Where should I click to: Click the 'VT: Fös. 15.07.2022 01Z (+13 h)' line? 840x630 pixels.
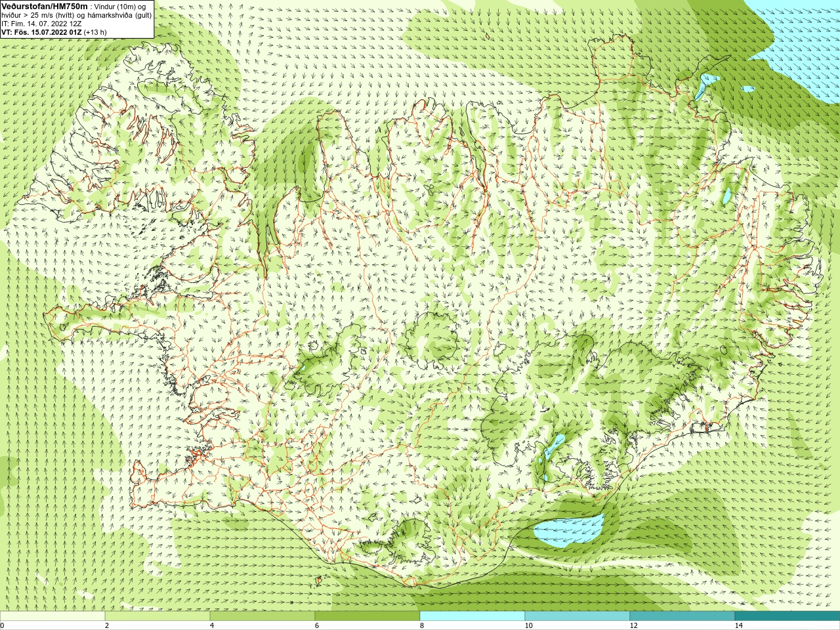point(54,32)
